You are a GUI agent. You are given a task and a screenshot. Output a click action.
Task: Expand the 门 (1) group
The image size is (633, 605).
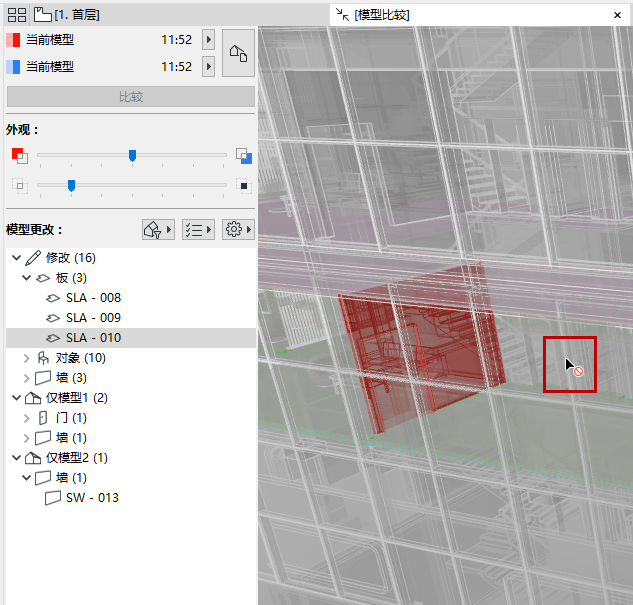click(27, 418)
